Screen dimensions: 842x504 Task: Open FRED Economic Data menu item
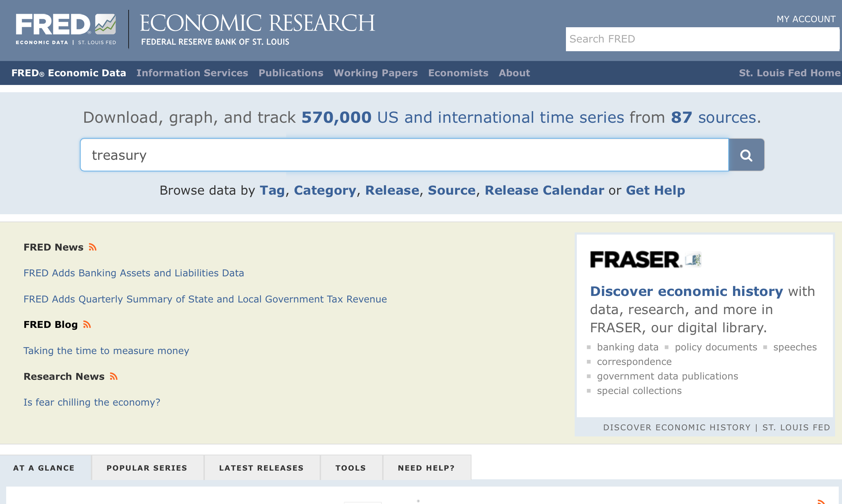pyautogui.click(x=69, y=73)
